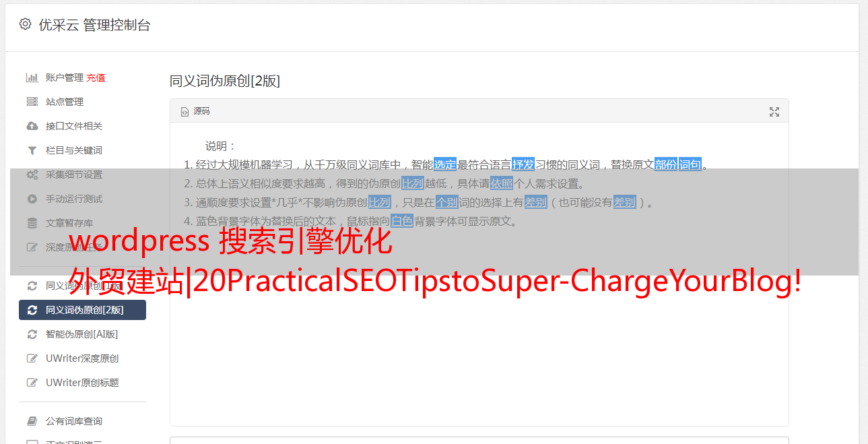Click the highlighted word 选定
Image resolution: width=868 pixels, height=444 pixels.
pyautogui.click(x=445, y=164)
